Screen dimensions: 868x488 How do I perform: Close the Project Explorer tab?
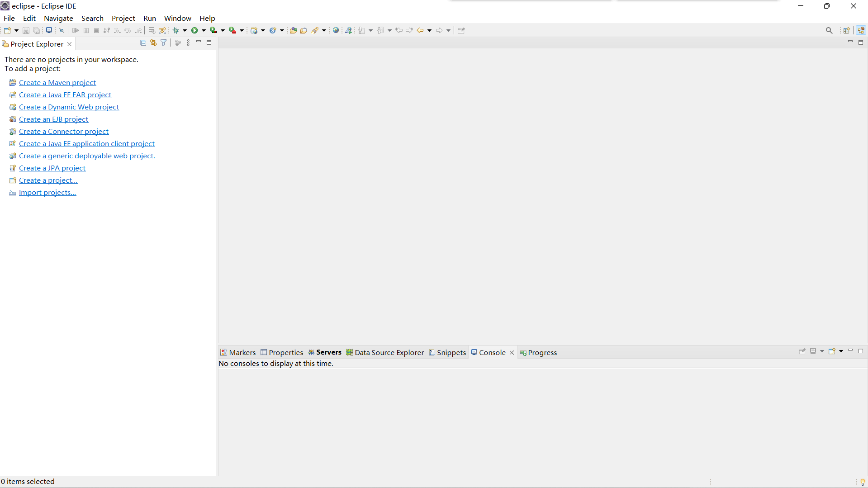click(69, 44)
